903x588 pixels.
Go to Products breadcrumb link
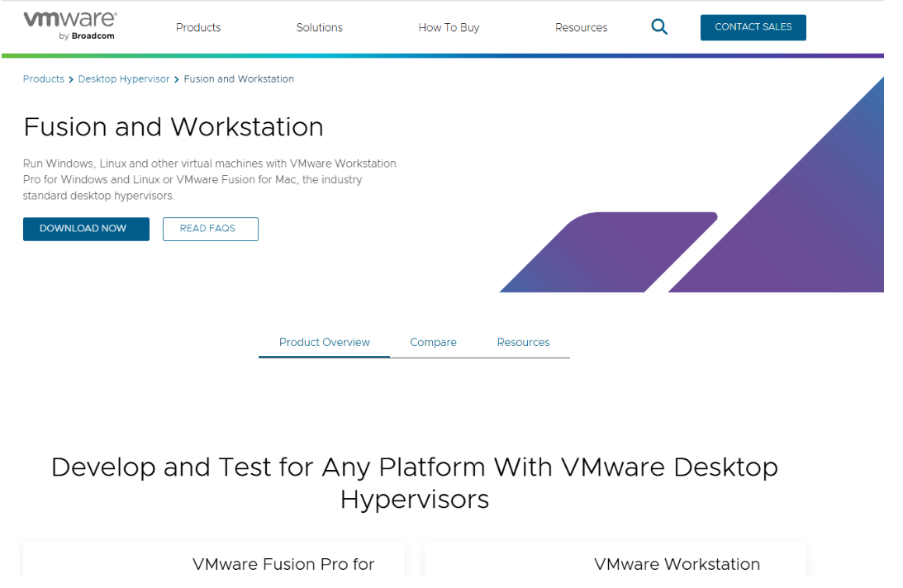click(44, 79)
